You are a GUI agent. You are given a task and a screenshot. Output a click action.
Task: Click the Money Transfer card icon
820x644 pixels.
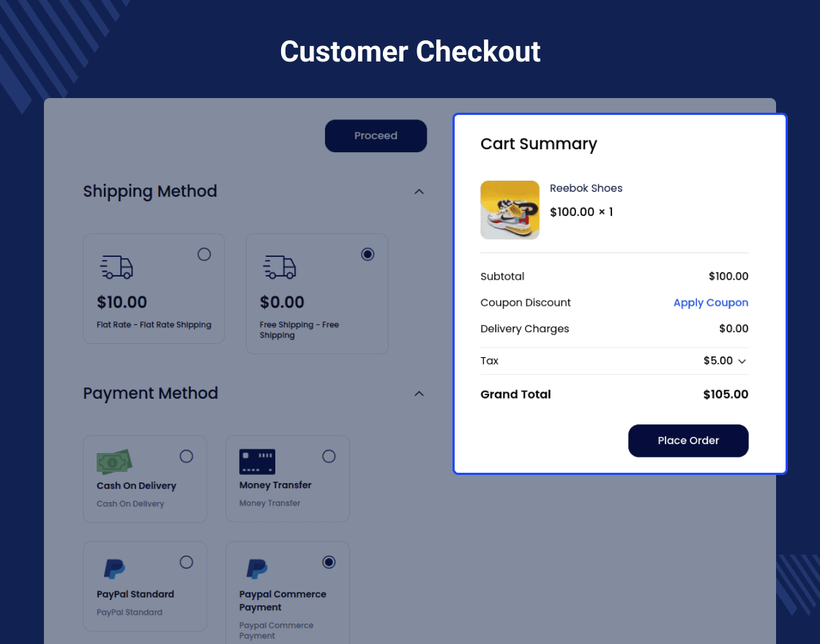[x=257, y=462]
